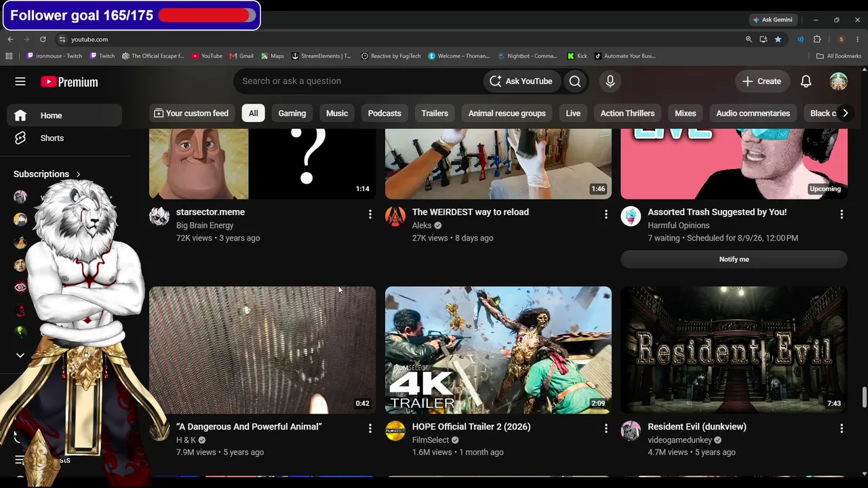The image size is (868, 488).
Task: Click the Create button
Action: pos(762,81)
